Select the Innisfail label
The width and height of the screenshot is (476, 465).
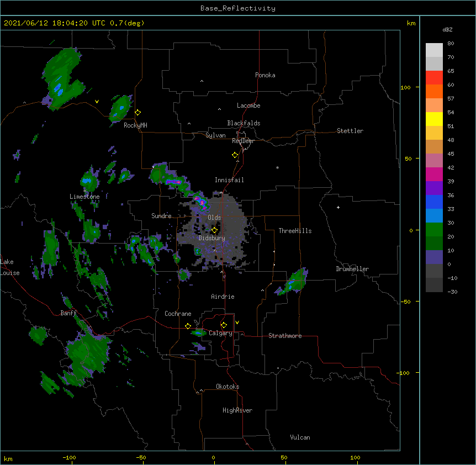pos(229,180)
